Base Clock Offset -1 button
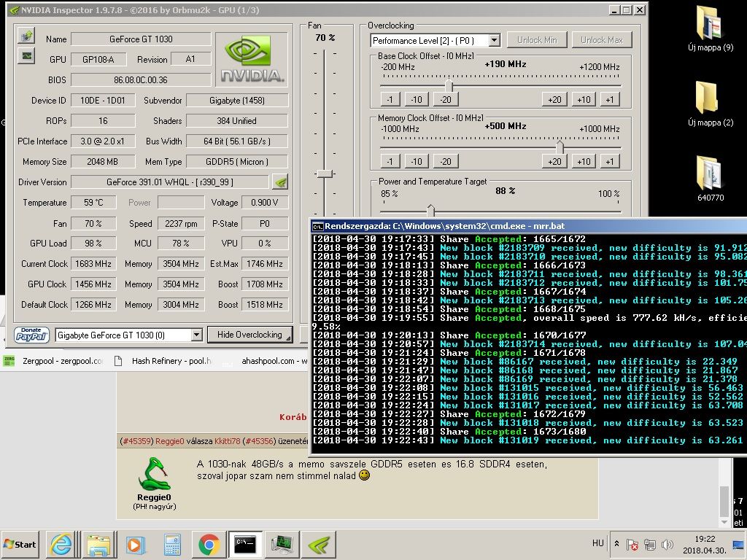This screenshot has height=560, width=747. pyautogui.click(x=390, y=99)
